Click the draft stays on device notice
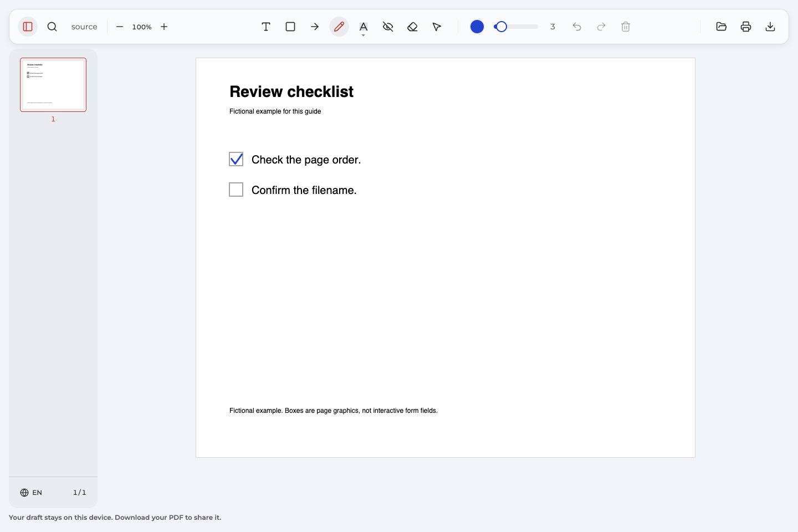This screenshot has width=798, height=532. pyautogui.click(x=115, y=518)
